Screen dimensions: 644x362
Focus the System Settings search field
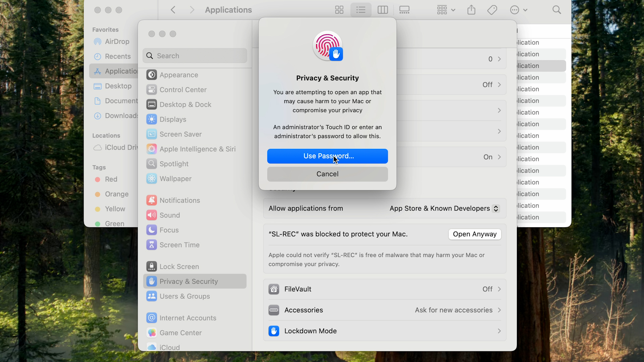tap(195, 56)
